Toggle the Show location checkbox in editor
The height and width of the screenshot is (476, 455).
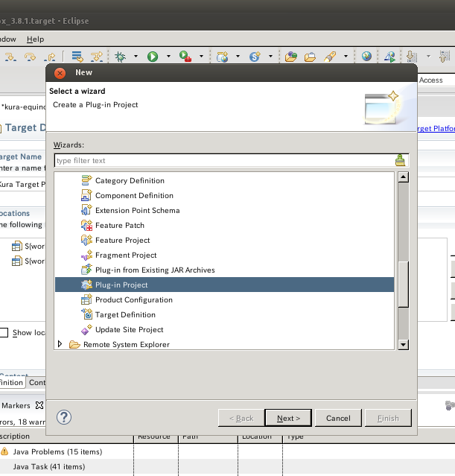coord(4,332)
